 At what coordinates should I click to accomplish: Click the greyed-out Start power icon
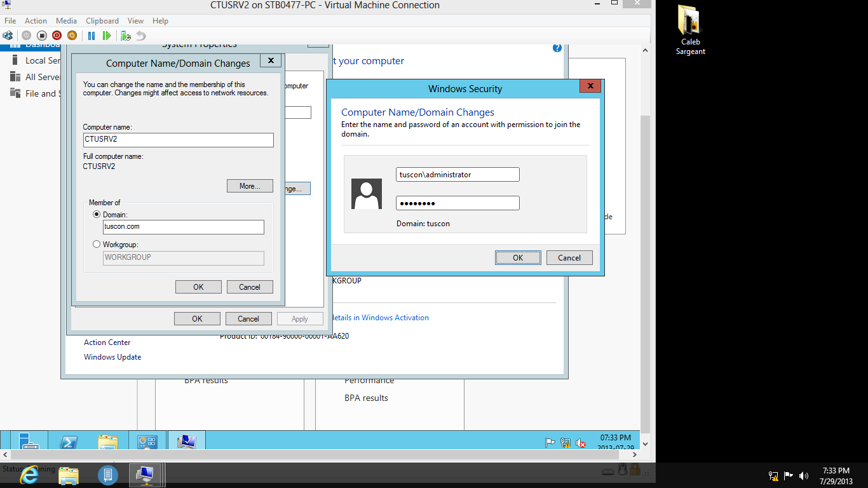tap(27, 36)
